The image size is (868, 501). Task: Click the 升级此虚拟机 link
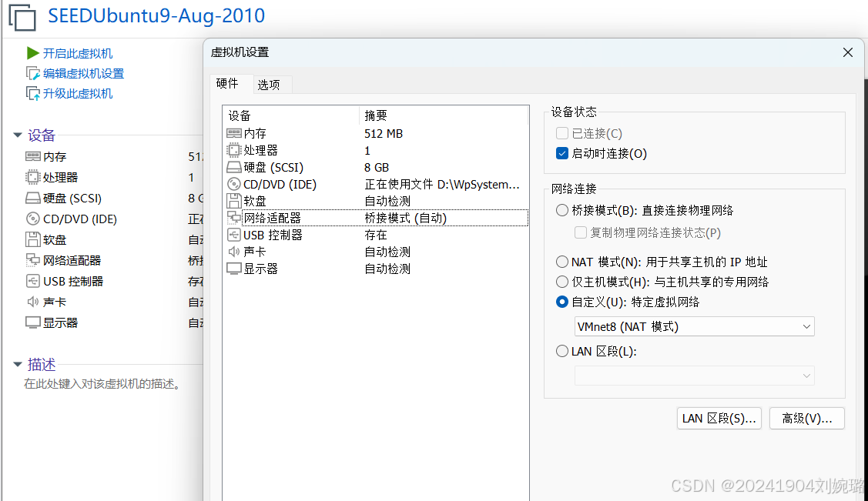[x=78, y=93]
